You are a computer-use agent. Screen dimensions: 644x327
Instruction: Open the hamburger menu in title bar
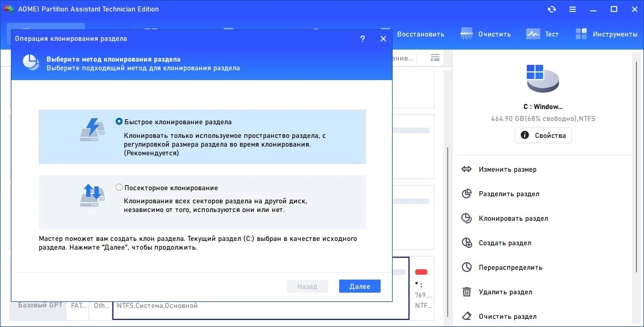(x=572, y=9)
